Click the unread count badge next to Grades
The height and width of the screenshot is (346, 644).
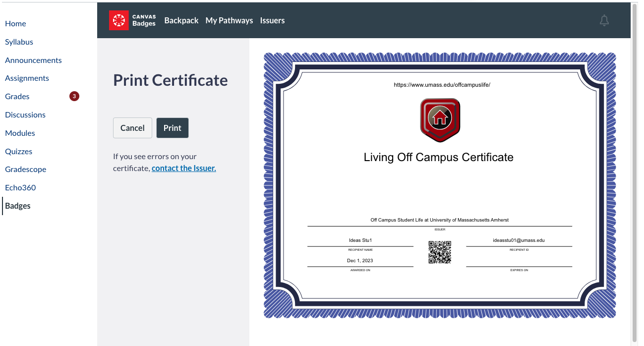click(74, 96)
